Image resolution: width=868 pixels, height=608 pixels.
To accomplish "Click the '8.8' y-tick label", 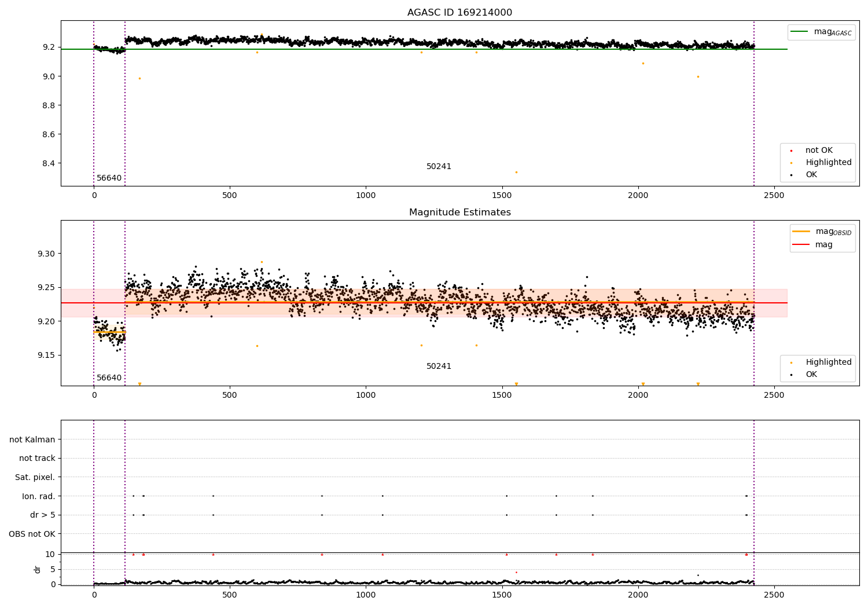I will pos(49,105).
